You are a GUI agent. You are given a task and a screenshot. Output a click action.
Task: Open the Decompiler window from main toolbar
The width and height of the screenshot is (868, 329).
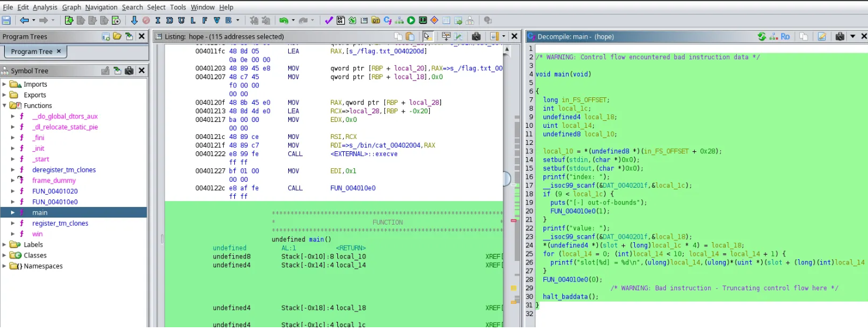[x=387, y=21]
